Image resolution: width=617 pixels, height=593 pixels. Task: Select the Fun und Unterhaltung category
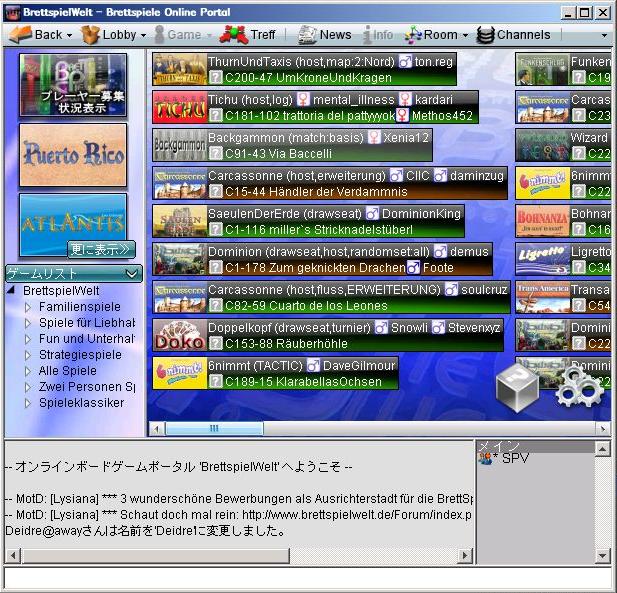(x=87, y=339)
